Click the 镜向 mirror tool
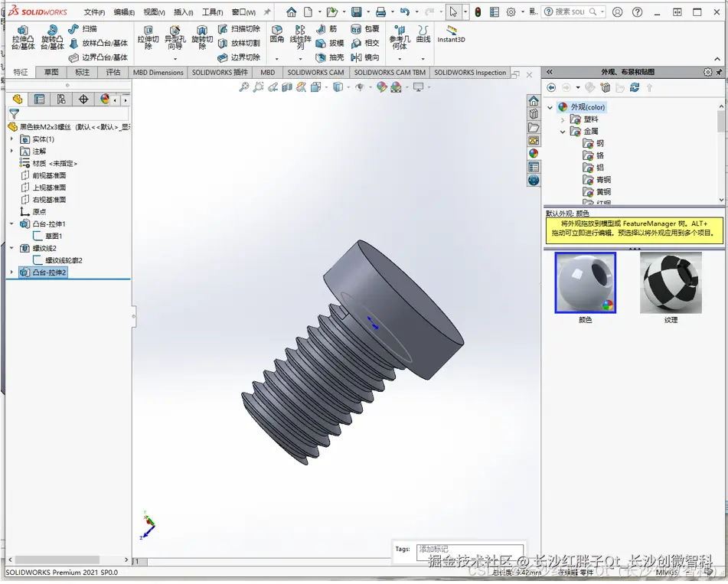728x584 pixels. tap(365, 57)
